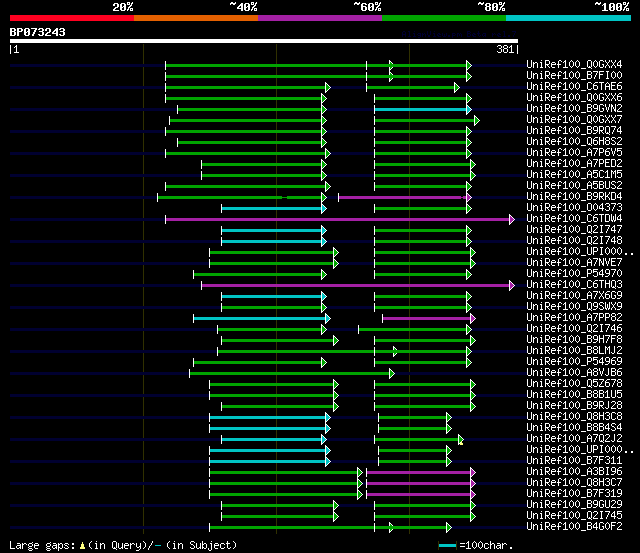The image size is (640, 553).
Task: Click the cyan alignment bar in B9GVN2 row
Action: [423, 109]
